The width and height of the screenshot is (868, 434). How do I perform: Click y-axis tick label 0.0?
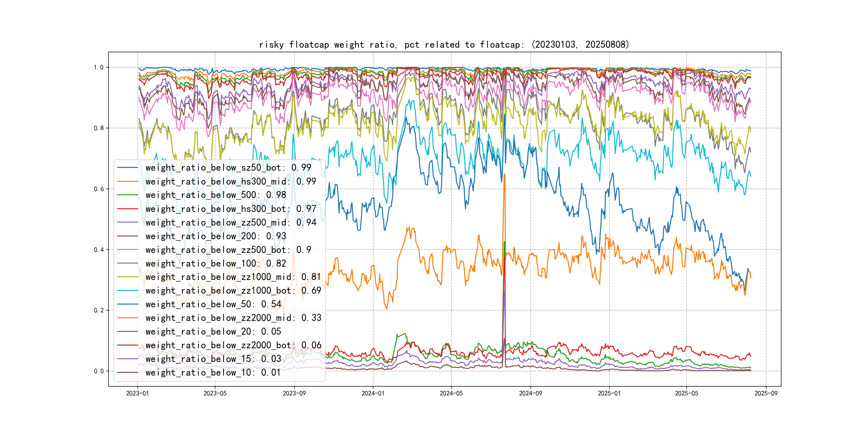(99, 371)
